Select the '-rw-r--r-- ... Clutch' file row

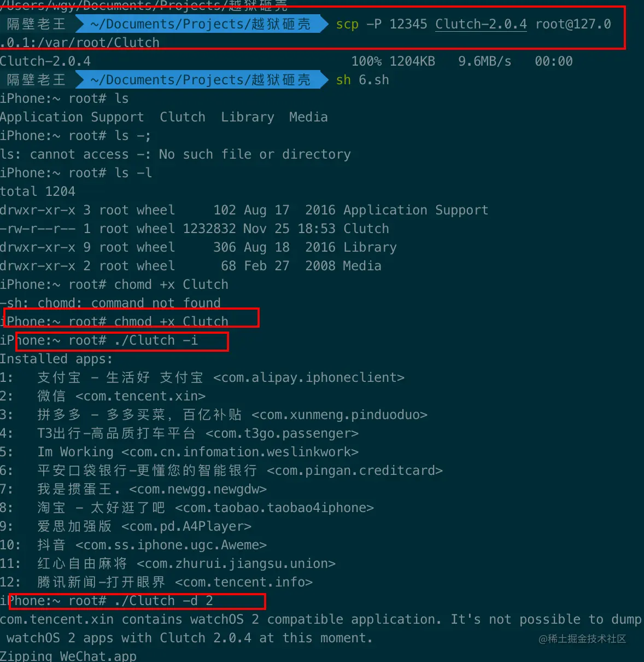pos(195,229)
